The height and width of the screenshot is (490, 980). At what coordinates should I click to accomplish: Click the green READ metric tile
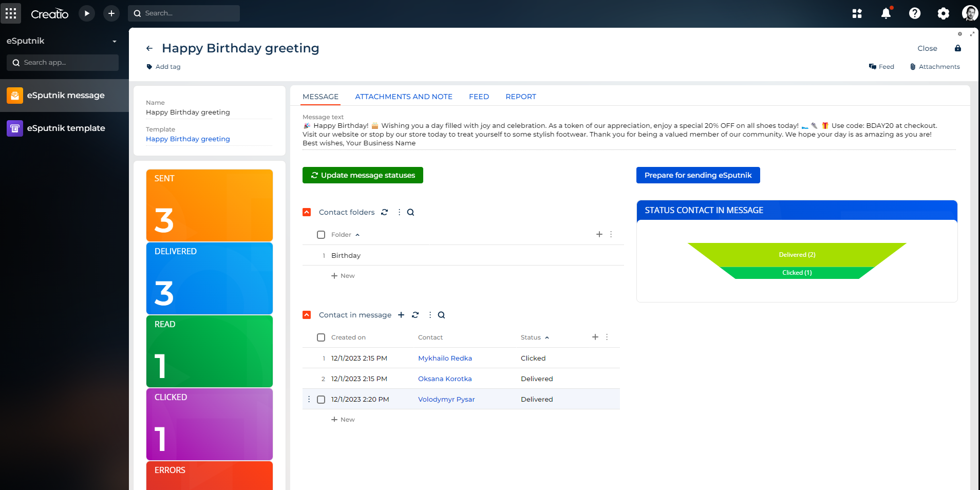pos(210,351)
